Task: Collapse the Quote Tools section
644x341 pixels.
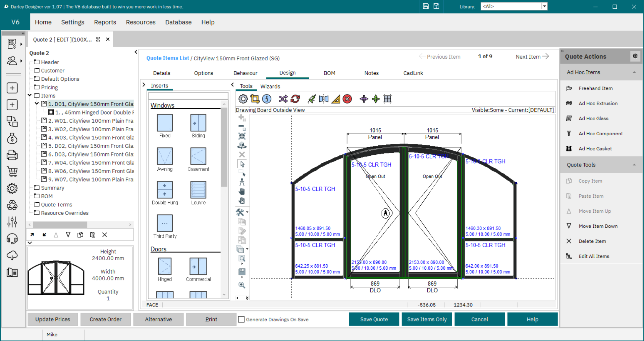Action: pyautogui.click(x=634, y=165)
